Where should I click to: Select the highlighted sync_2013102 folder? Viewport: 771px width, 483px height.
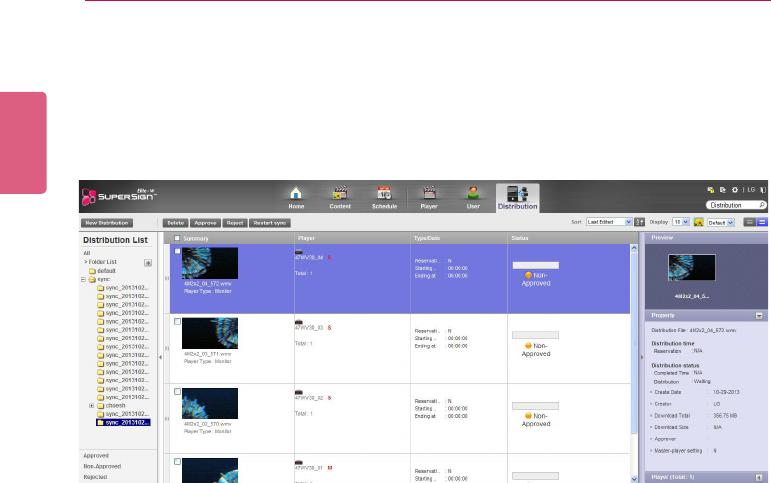coord(123,423)
